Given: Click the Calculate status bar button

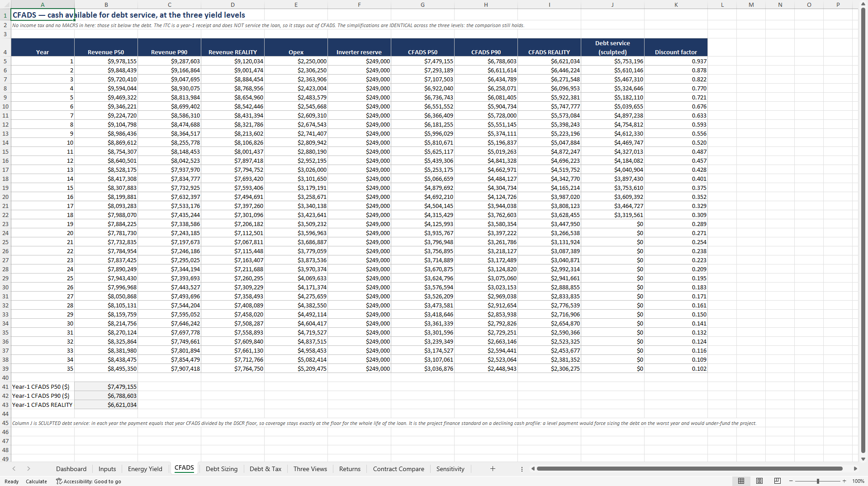Looking at the screenshot, I should point(36,481).
